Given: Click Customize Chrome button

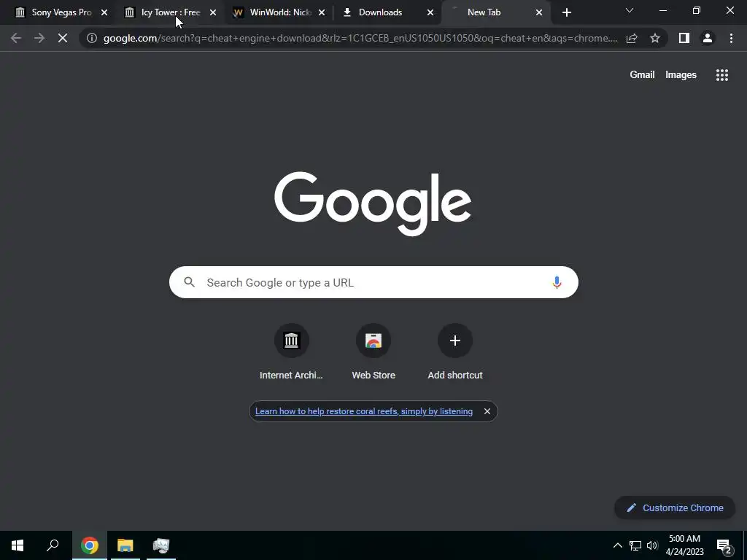Looking at the screenshot, I should coord(675,507).
